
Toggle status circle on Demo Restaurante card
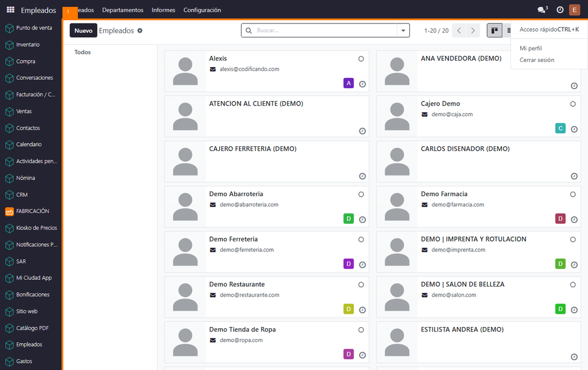pos(361,285)
